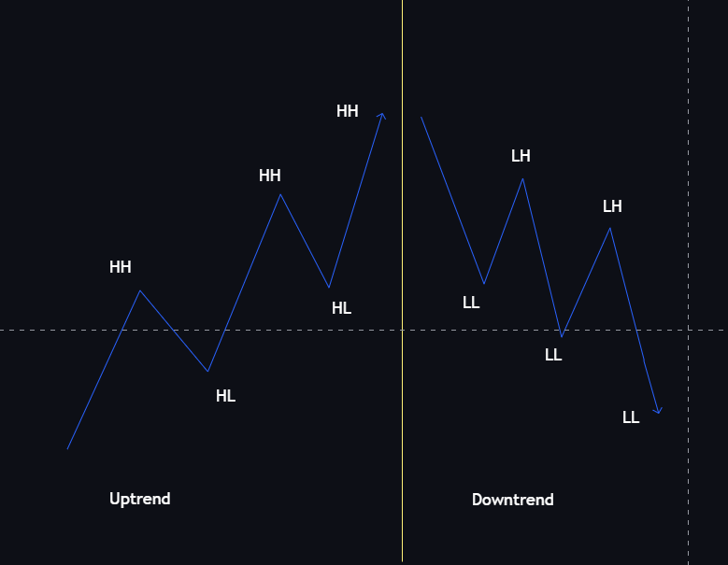Select the higher HL label in the uptrend

342,308
